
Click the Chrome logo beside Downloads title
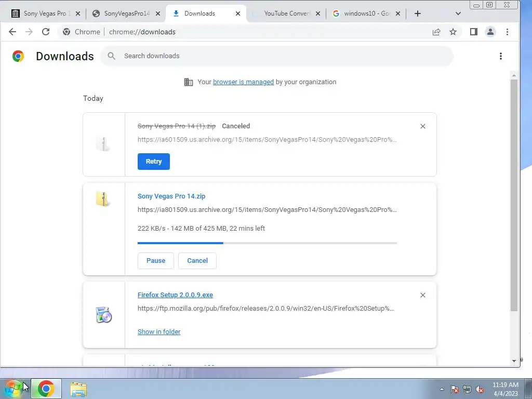pyautogui.click(x=18, y=56)
